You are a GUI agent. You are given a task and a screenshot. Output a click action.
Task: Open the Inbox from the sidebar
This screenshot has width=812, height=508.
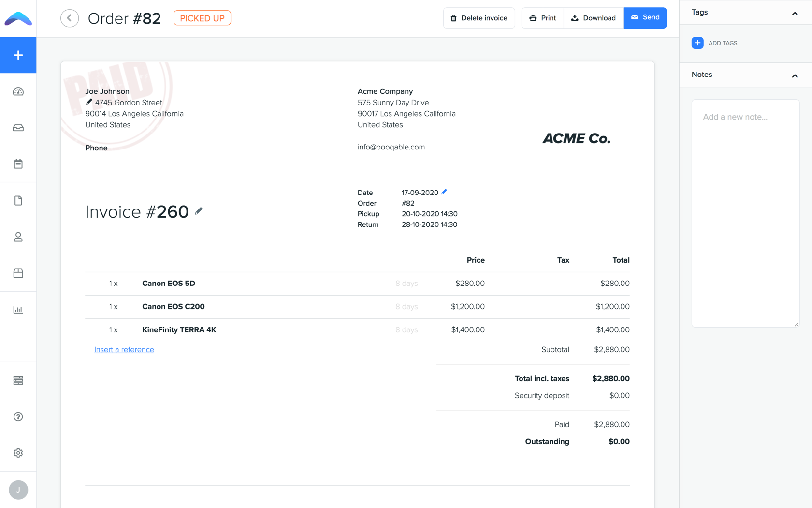coord(18,127)
